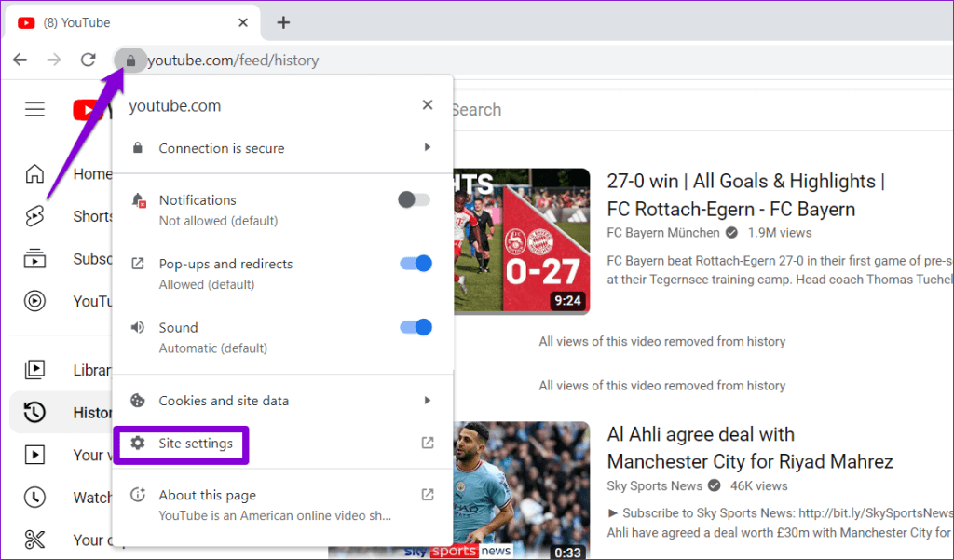Click the browser forward arrow
Image resolution: width=954 pixels, height=560 pixels.
pyautogui.click(x=54, y=60)
